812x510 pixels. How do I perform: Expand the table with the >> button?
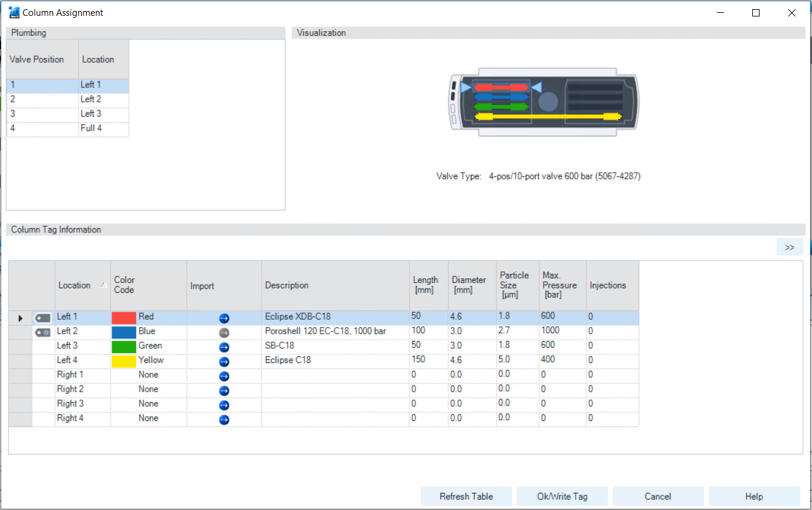tap(789, 246)
